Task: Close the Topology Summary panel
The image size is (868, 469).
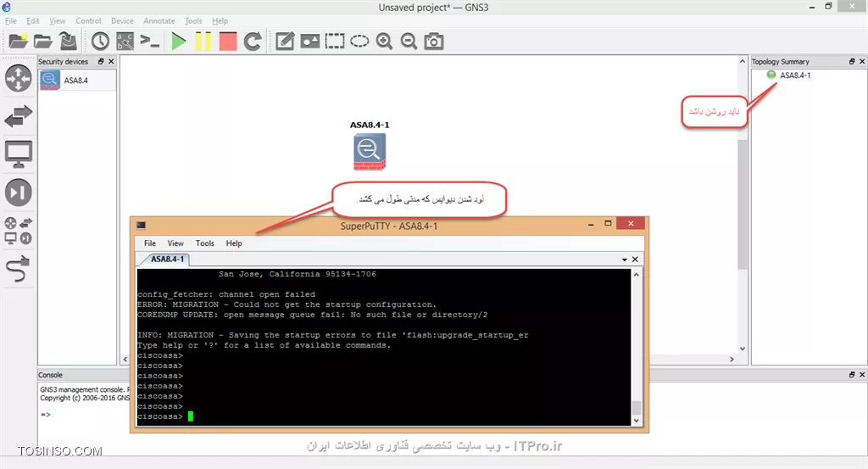Action: [x=862, y=61]
